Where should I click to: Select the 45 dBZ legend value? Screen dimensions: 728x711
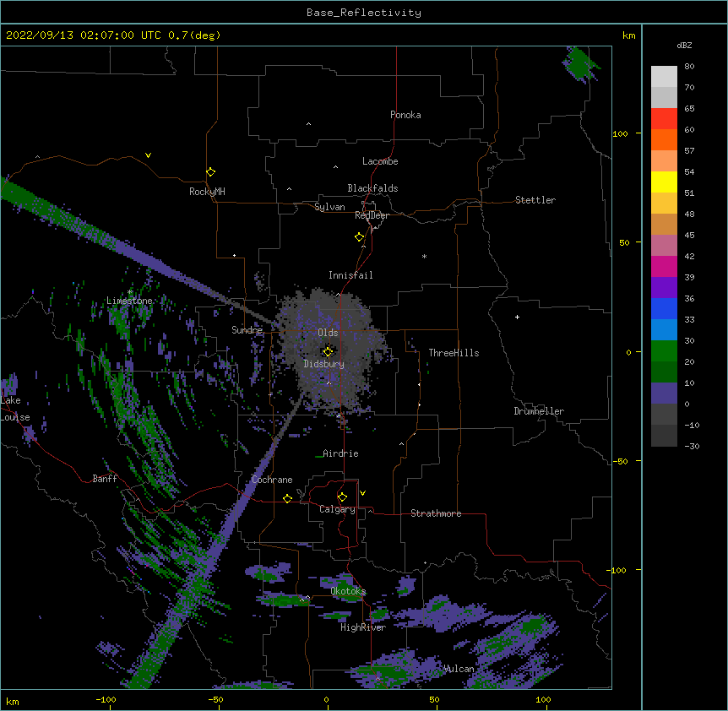click(689, 236)
